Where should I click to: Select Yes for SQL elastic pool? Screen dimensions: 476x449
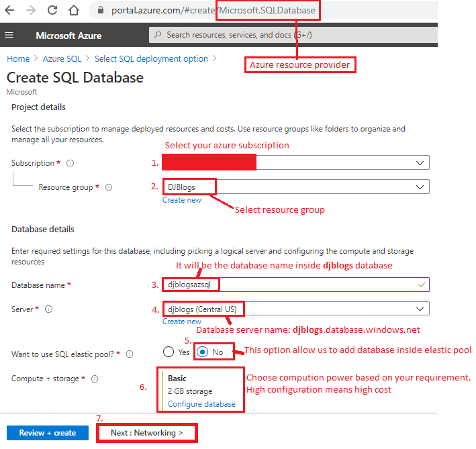pyautogui.click(x=169, y=352)
